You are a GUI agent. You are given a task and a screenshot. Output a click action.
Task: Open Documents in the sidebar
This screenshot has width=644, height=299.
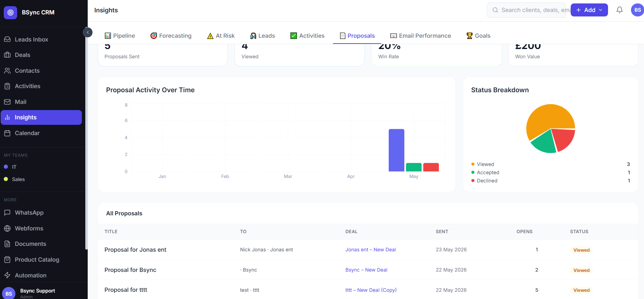pos(41,244)
